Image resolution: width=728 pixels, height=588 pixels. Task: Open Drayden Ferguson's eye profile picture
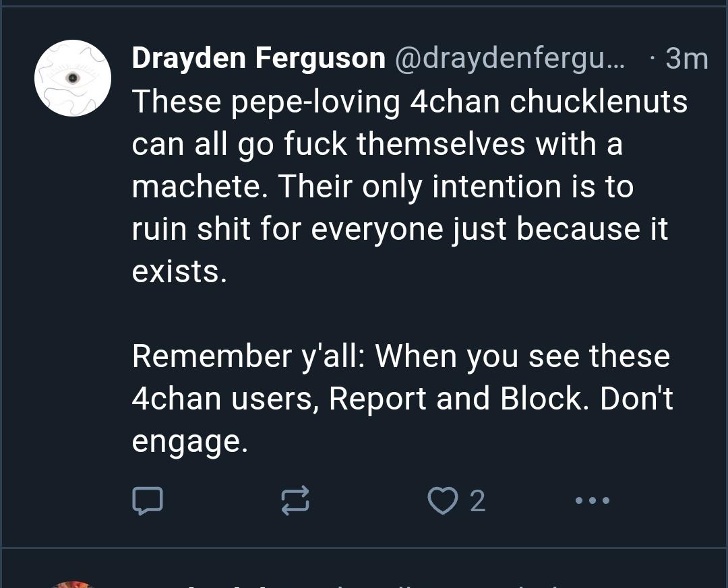coord(73,78)
